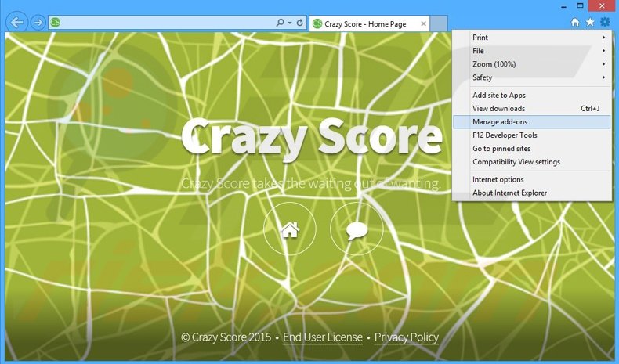Screen dimensions: 619x364
Task: Click the circular chat bubble icon
Action: 357,229
